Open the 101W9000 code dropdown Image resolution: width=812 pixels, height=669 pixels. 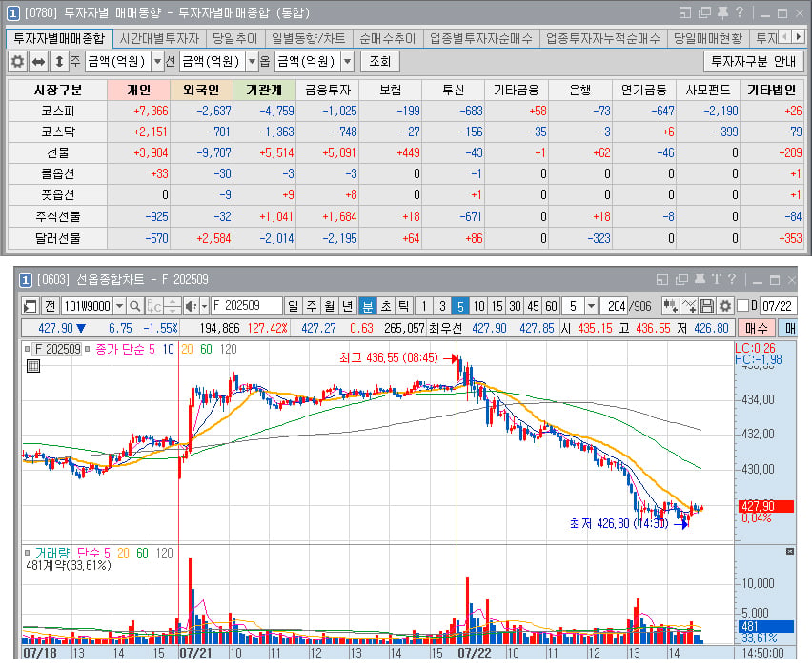[120, 306]
